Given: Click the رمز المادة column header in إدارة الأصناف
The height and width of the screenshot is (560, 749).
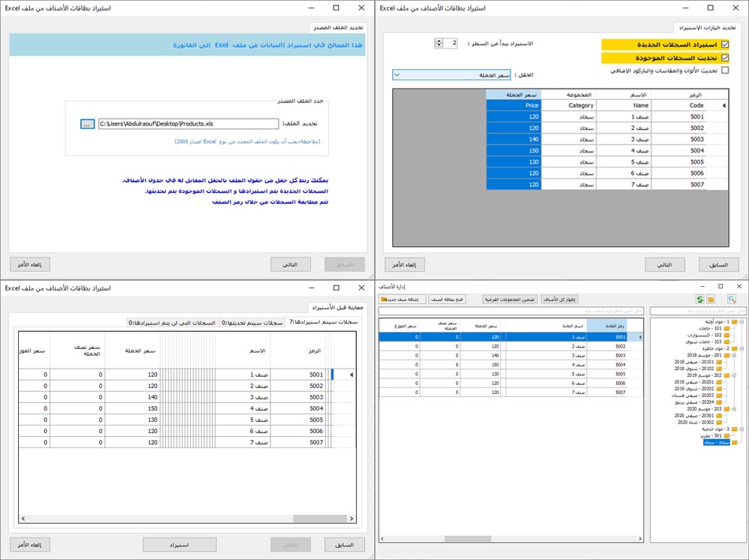Looking at the screenshot, I should coord(607,326).
